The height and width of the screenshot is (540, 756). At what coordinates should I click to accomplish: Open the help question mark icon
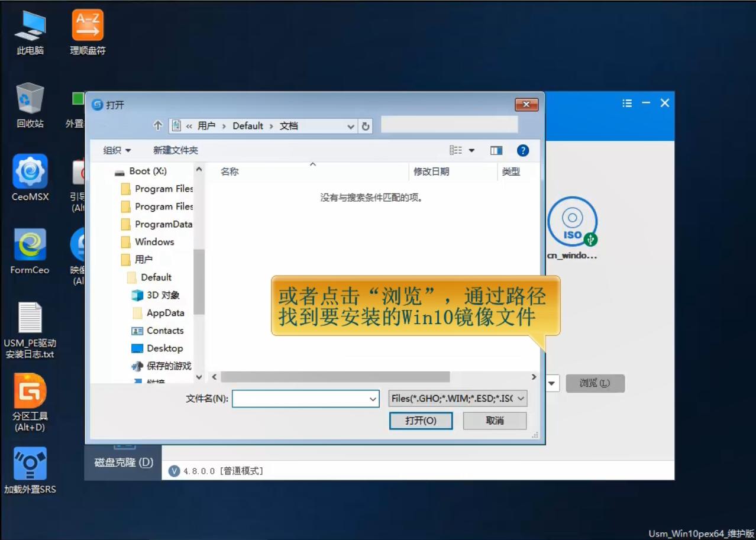[523, 151]
